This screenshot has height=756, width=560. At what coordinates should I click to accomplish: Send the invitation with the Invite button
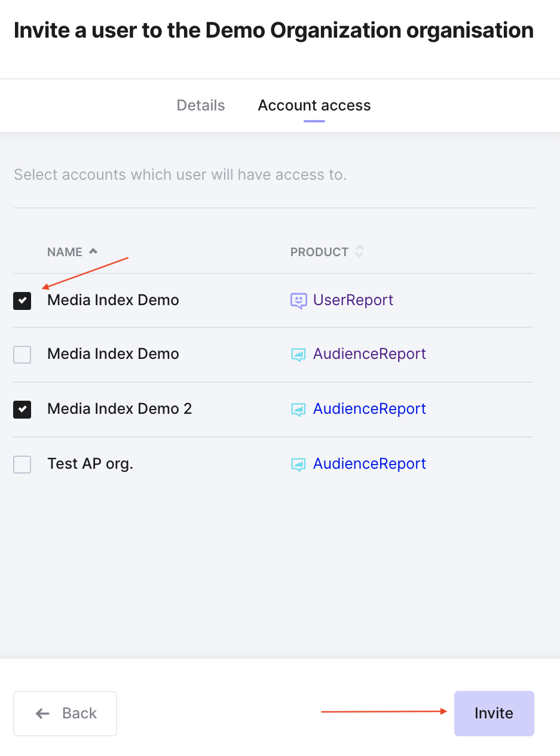click(494, 713)
